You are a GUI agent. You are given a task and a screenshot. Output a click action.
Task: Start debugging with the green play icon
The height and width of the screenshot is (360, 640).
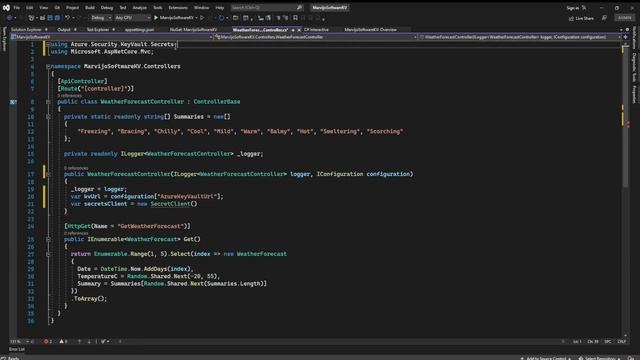tap(156, 18)
